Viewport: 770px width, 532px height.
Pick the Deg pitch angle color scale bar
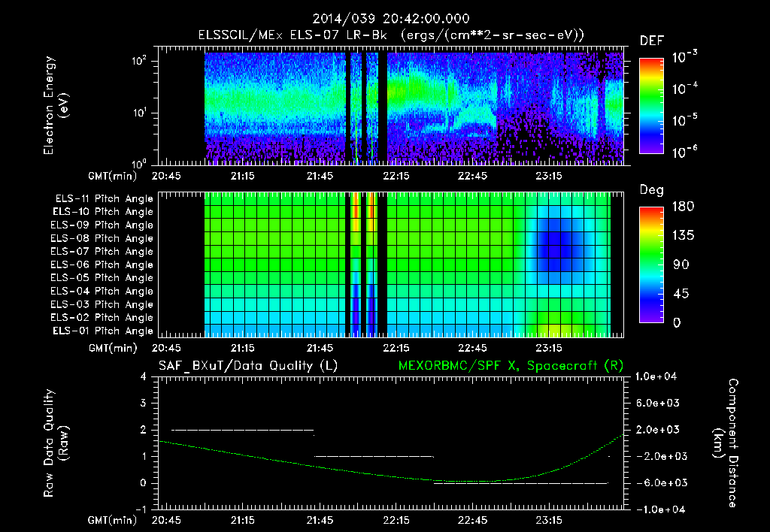coord(651,264)
